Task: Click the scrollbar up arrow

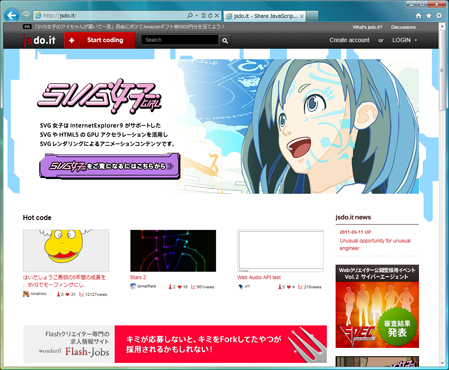Action: pos(442,26)
